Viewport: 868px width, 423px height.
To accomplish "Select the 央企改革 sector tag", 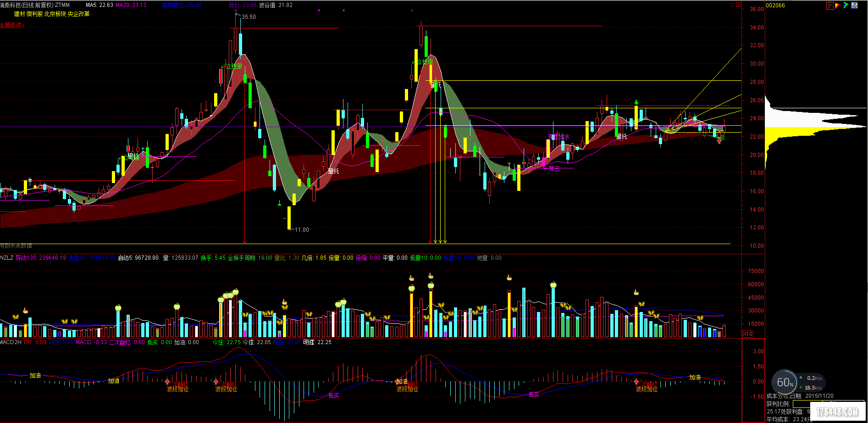I will (x=79, y=14).
